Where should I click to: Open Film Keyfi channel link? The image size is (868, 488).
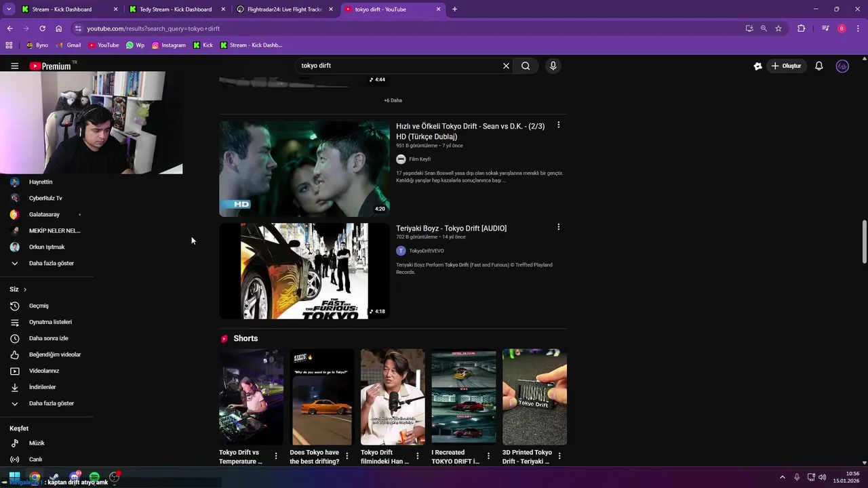click(420, 159)
